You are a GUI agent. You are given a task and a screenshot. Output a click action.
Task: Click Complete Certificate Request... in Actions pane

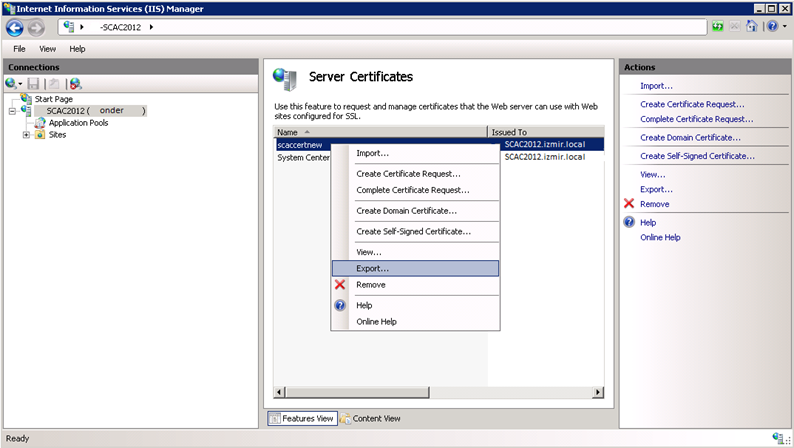(x=697, y=119)
